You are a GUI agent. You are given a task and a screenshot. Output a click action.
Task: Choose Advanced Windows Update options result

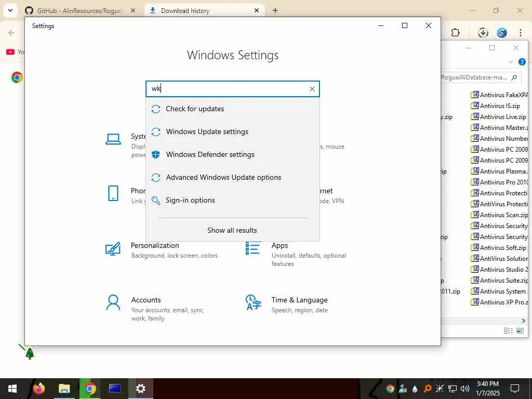pyautogui.click(x=232, y=178)
